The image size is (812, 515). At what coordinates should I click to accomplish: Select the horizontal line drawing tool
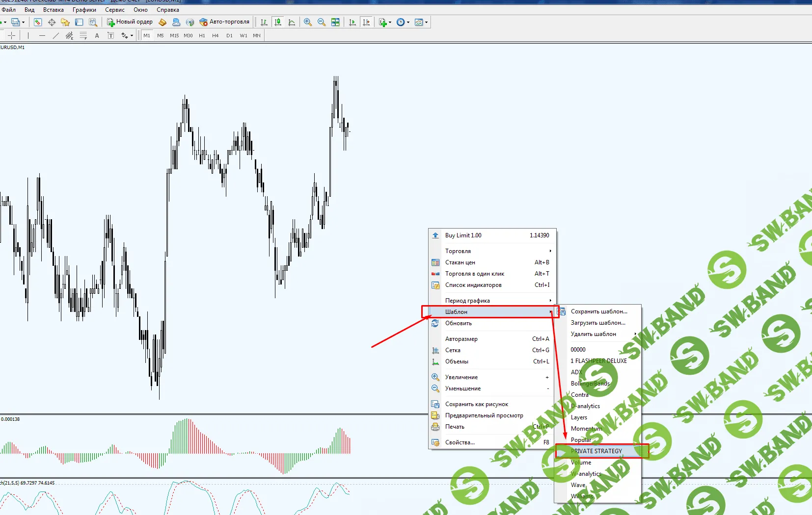42,35
